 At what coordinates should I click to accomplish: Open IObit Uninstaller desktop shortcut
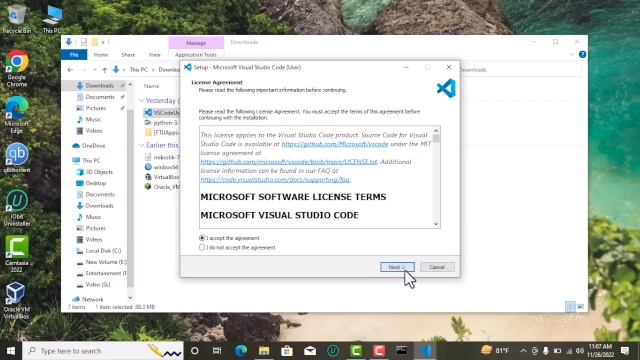click(x=17, y=208)
